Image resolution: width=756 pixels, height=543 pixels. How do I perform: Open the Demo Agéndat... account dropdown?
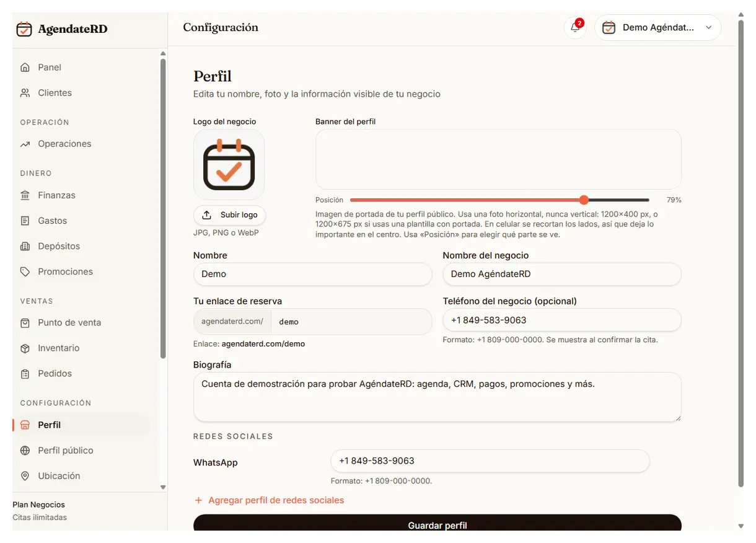[x=657, y=27]
